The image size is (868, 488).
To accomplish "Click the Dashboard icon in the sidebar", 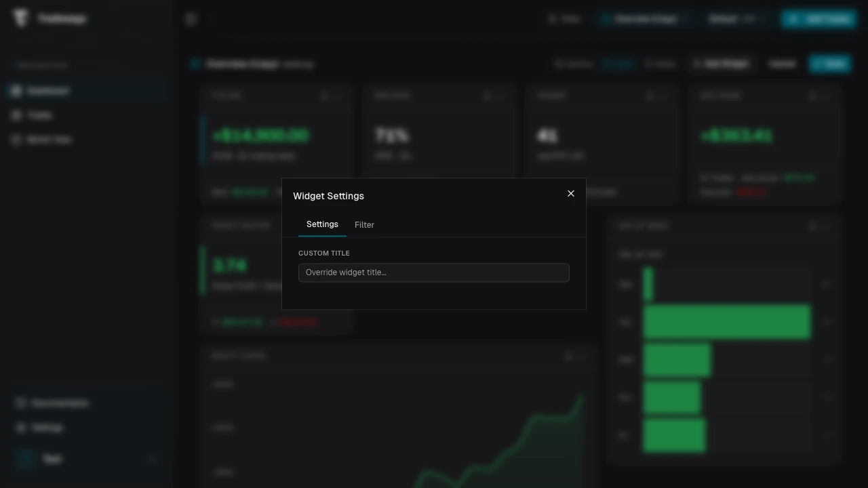I will click(x=16, y=90).
